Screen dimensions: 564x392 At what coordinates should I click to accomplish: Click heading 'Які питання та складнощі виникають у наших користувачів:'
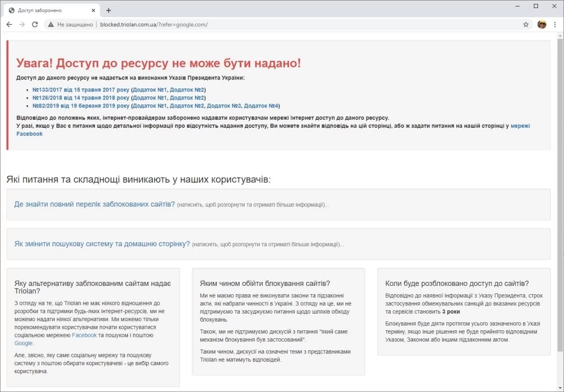(x=138, y=179)
